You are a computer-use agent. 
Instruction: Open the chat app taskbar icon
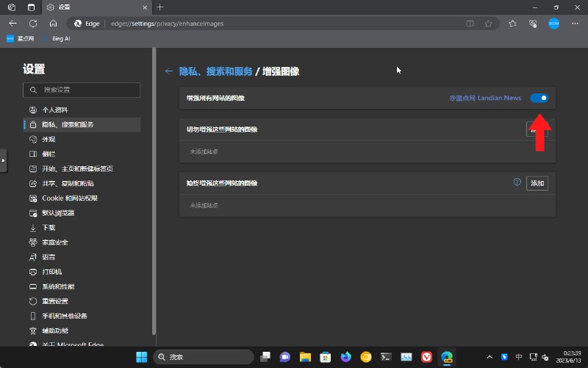(x=285, y=357)
